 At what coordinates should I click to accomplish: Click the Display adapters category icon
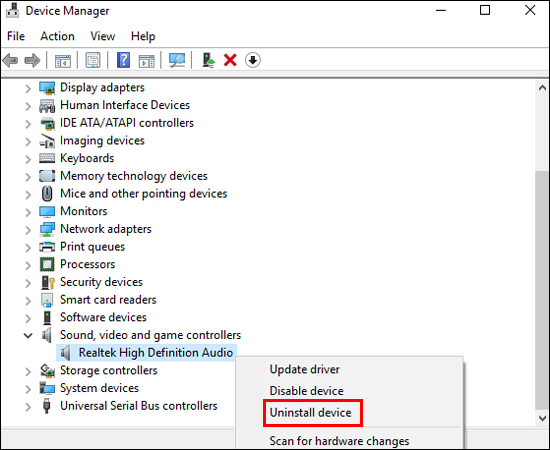tap(47, 88)
